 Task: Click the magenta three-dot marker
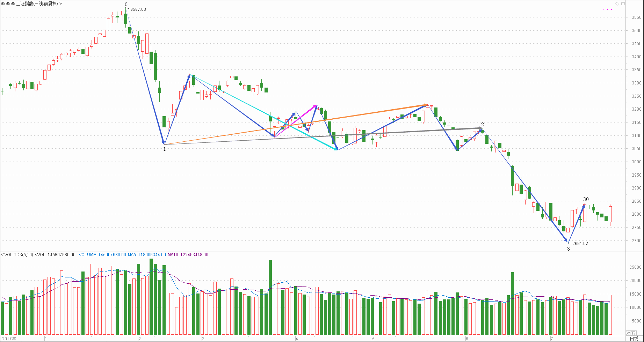[x=607, y=9]
